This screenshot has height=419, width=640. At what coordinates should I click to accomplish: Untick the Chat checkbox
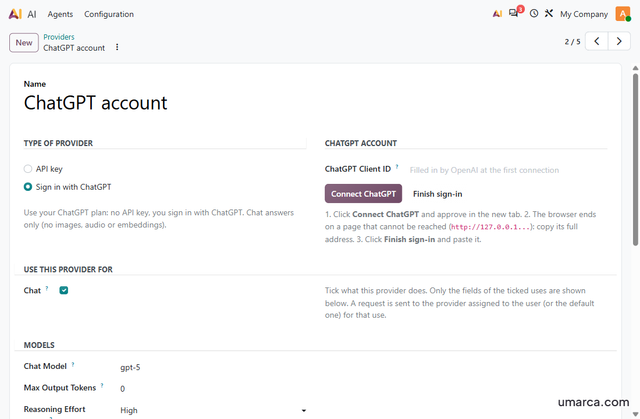(x=64, y=290)
